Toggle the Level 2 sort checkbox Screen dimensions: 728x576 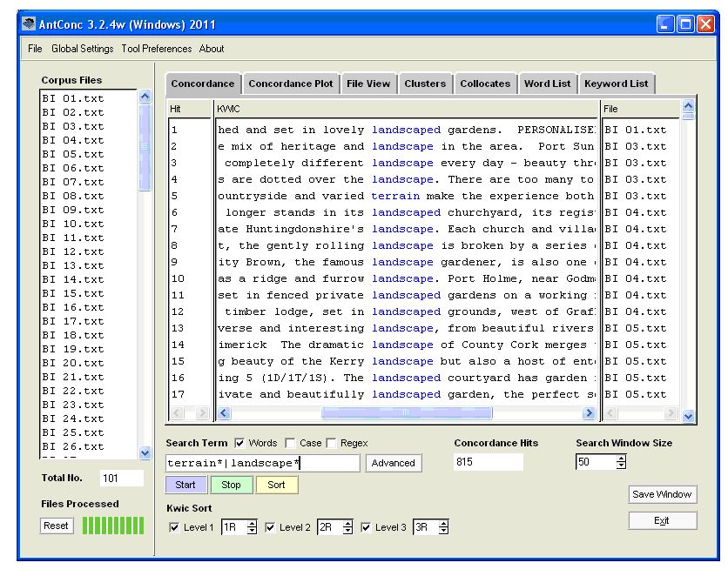point(270,527)
